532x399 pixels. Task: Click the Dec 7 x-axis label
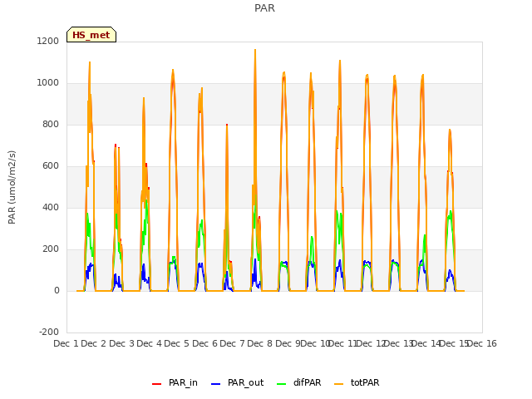[232, 343]
